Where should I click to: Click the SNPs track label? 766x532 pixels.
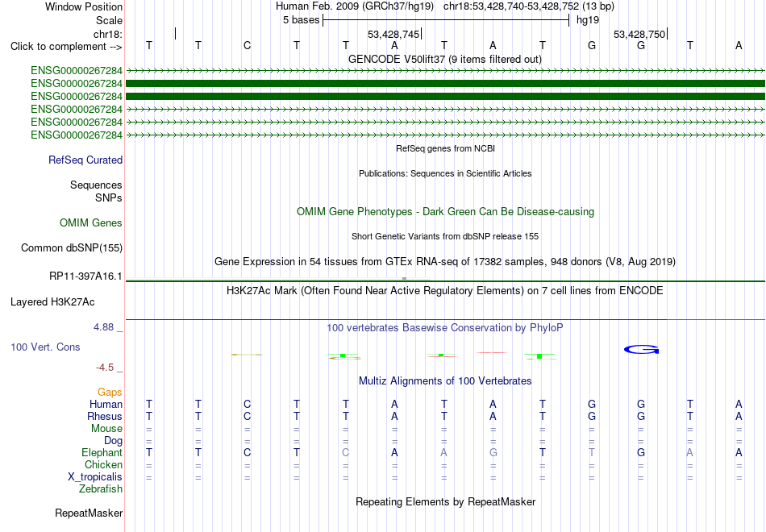click(x=109, y=197)
